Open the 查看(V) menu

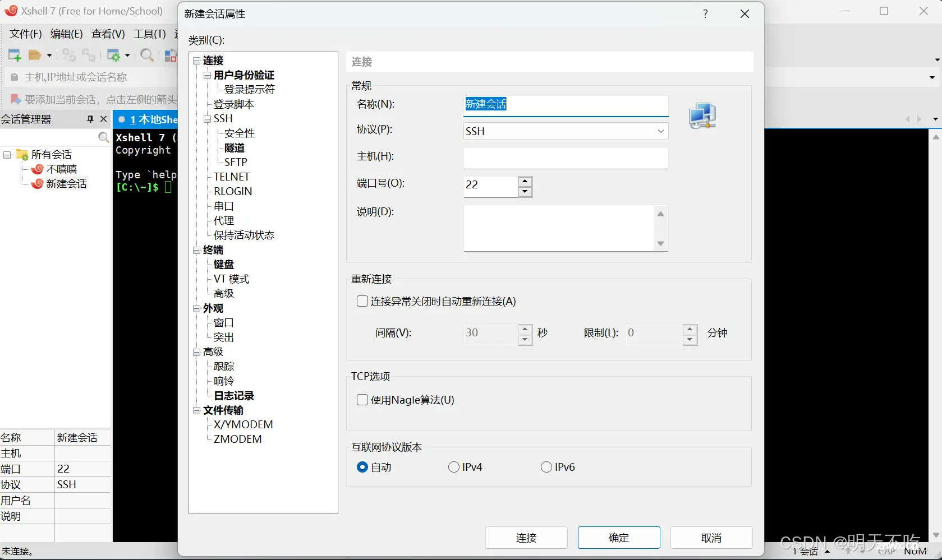pos(108,34)
